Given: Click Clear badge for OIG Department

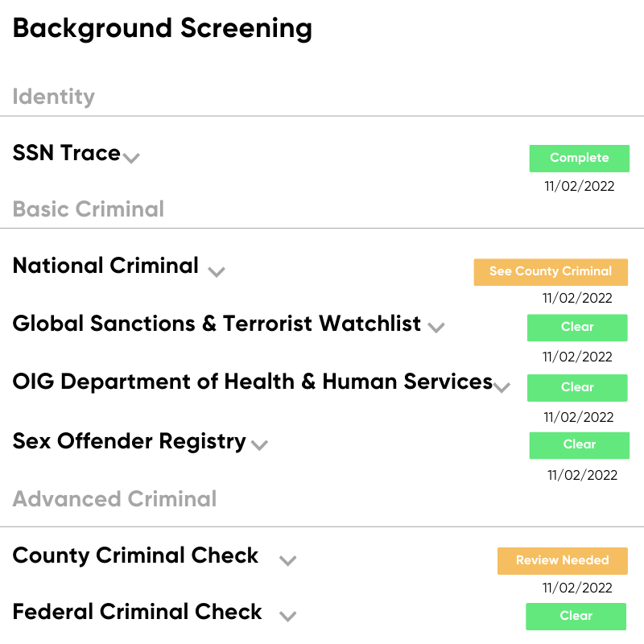Looking at the screenshot, I should pyautogui.click(x=577, y=388).
